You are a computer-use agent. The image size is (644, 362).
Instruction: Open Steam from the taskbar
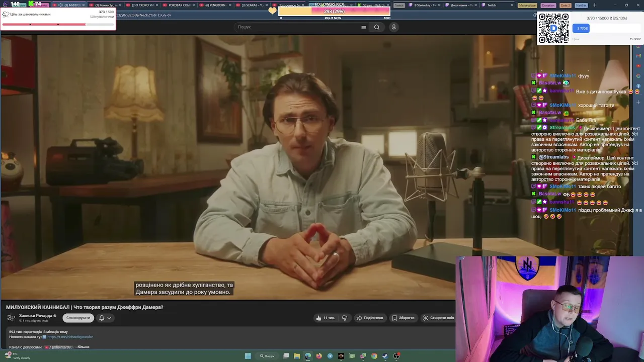385,356
